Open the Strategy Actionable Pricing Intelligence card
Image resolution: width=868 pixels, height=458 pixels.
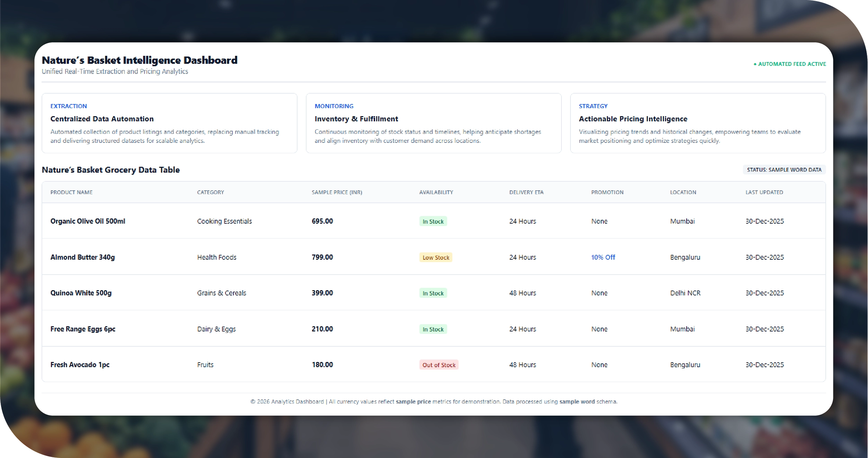(698, 123)
